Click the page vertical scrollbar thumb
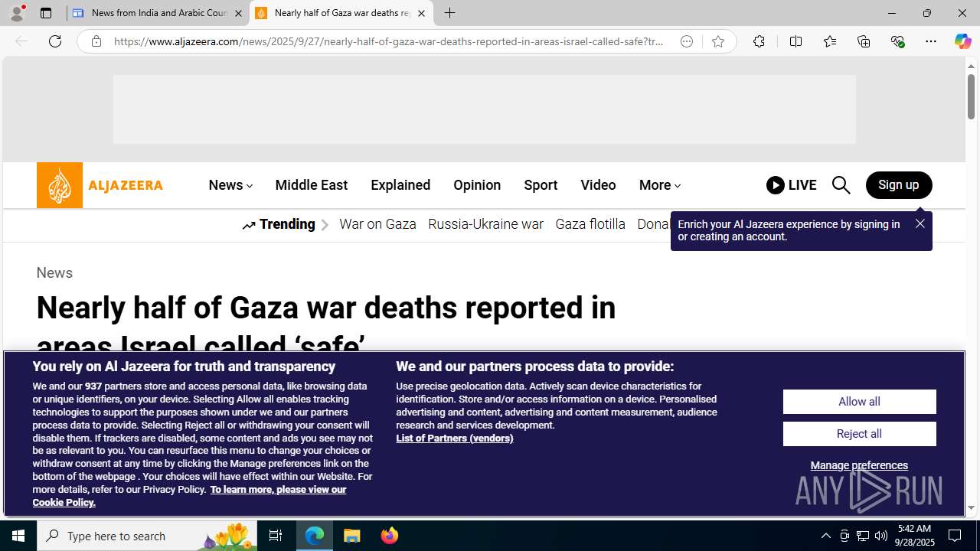 [971, 98]
